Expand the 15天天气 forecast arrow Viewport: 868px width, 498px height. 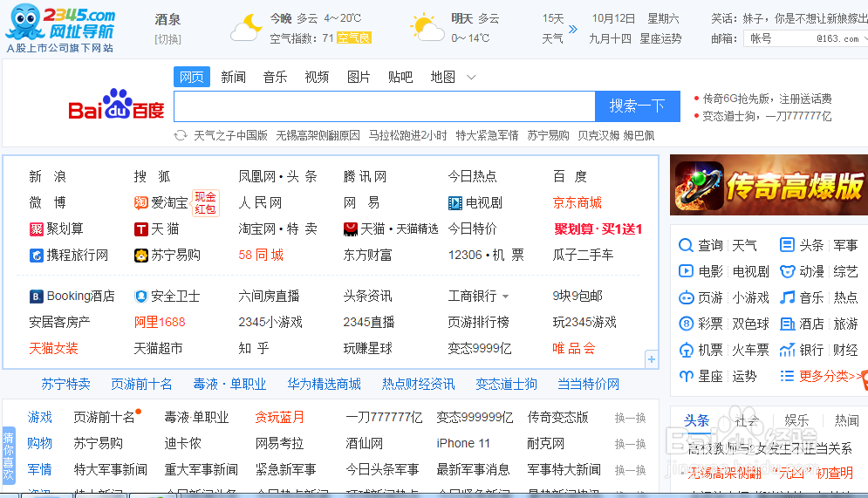point(573,29)
